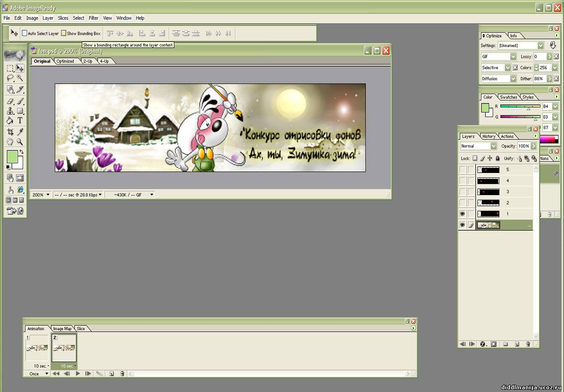Duplicate current animation frame icon
Viewport: 564px width, 392px height.
click(x=112, y=374)
